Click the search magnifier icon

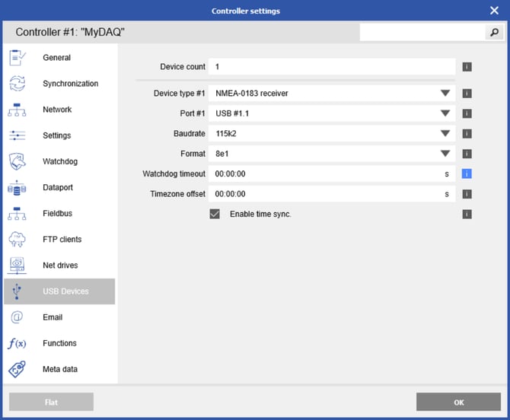493,33
